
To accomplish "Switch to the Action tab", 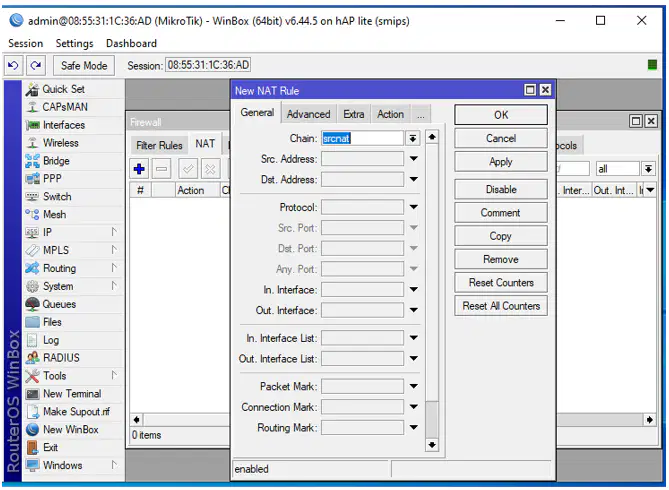I will tap(390, 114).
